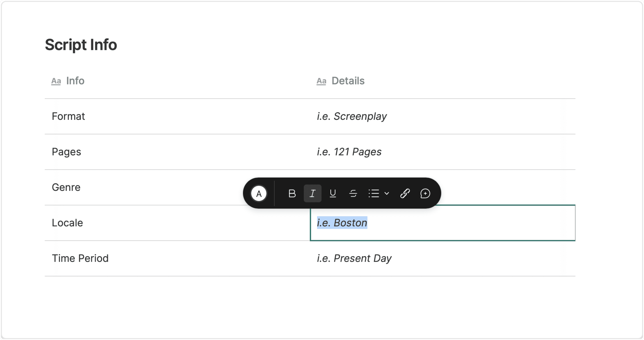Viewport: 644px width, 340px height.
Task: Toggle italic formatting off
Action: click(x=313, y=194)
